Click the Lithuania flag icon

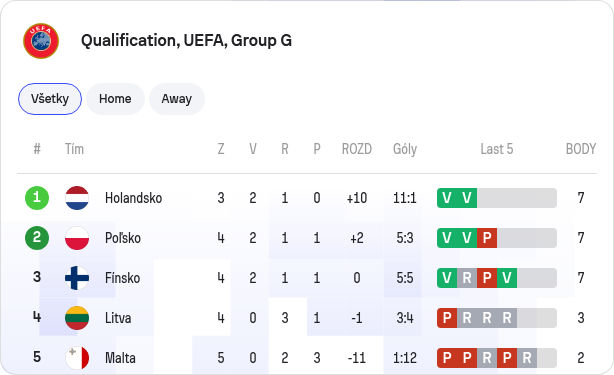tap(77, 318)
